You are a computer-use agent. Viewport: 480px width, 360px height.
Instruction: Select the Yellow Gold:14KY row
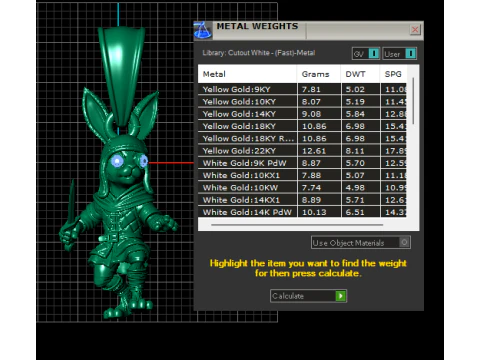coord(302,114)
